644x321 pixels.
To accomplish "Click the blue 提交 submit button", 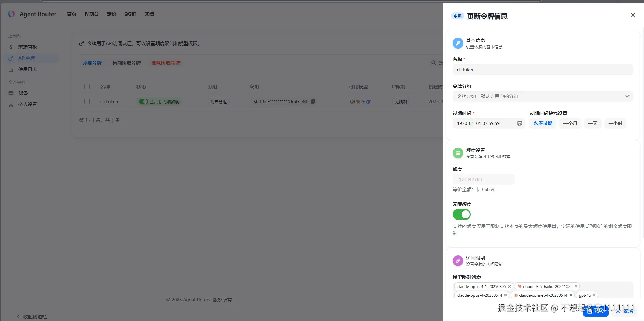I will (595, 311).
